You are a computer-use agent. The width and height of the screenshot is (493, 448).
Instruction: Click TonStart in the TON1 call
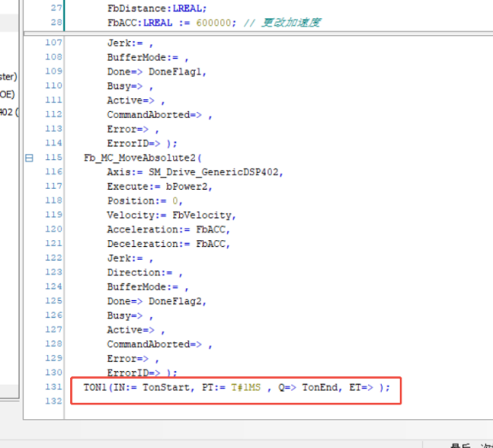pyautogui.click(x=166, y=387)
